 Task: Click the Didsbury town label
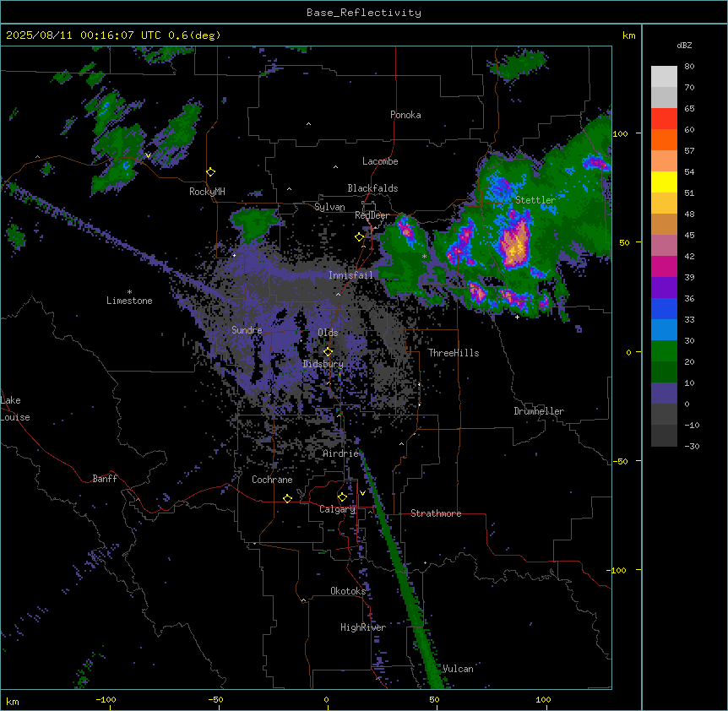tap(323, 364)
